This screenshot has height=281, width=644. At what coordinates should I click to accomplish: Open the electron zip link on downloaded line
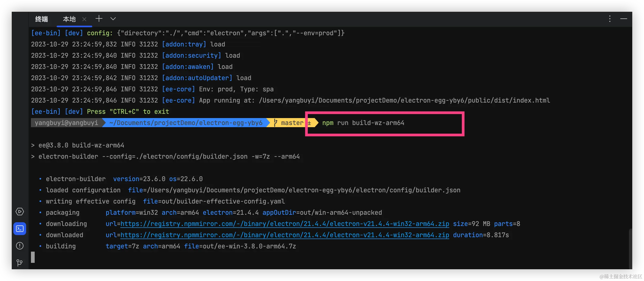(285, 235)
